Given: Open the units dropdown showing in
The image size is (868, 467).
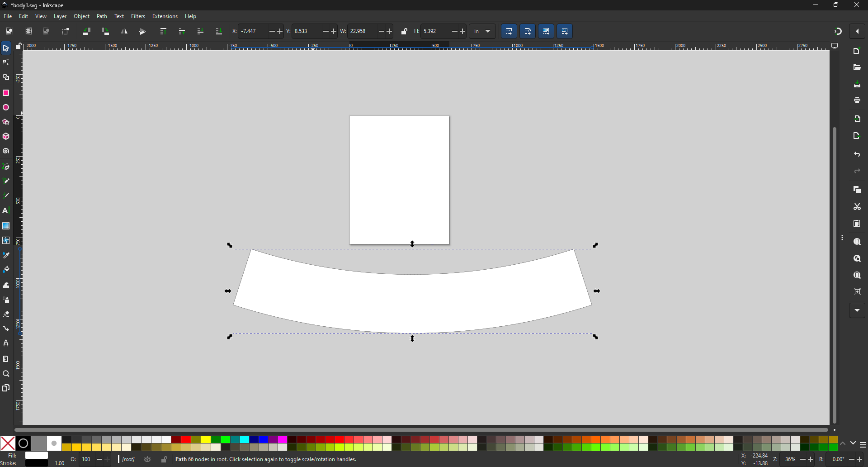Looking at the screenshot, I should click(482, 32).
